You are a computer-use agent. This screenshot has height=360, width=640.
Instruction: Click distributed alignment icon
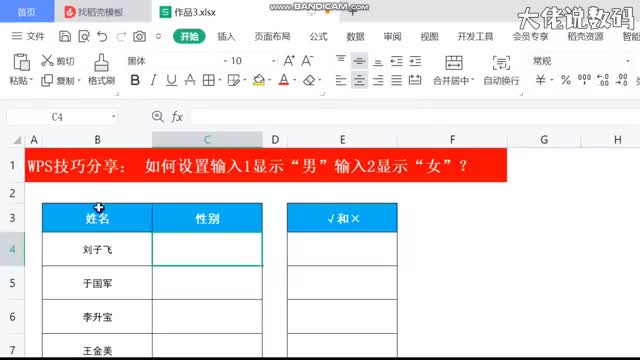tap(415, 80)
